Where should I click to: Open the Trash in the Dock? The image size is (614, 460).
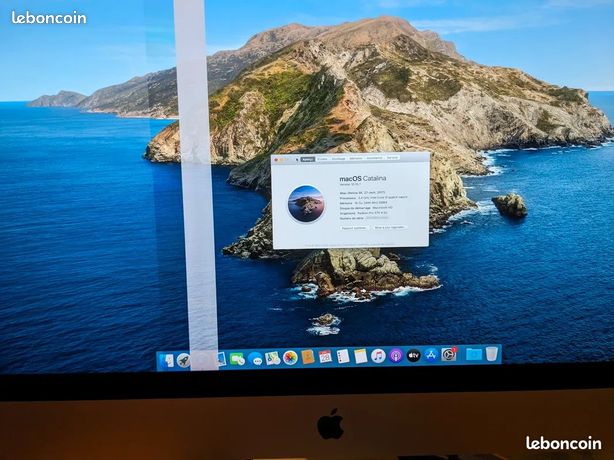click(492, 354)
